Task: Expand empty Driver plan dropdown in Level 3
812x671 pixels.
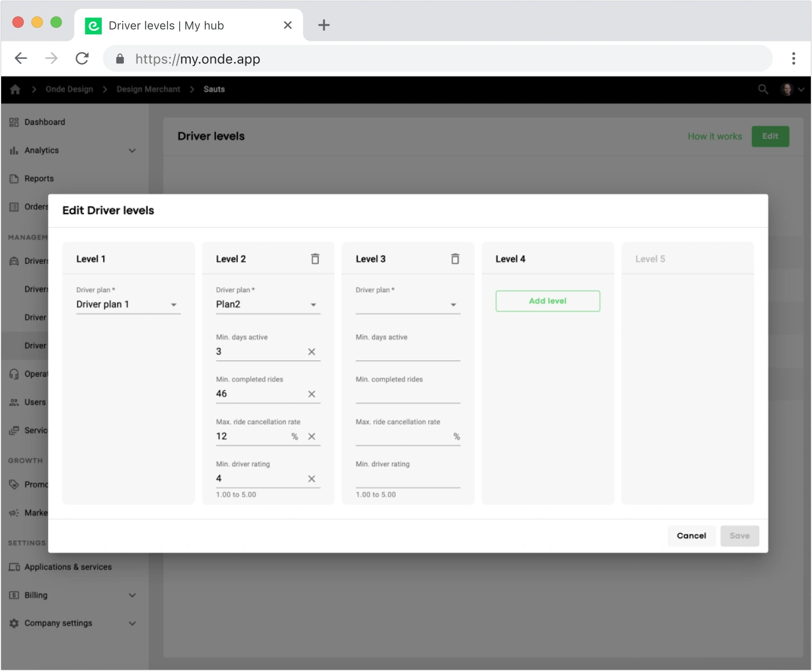Action: [x=407, y=305]
